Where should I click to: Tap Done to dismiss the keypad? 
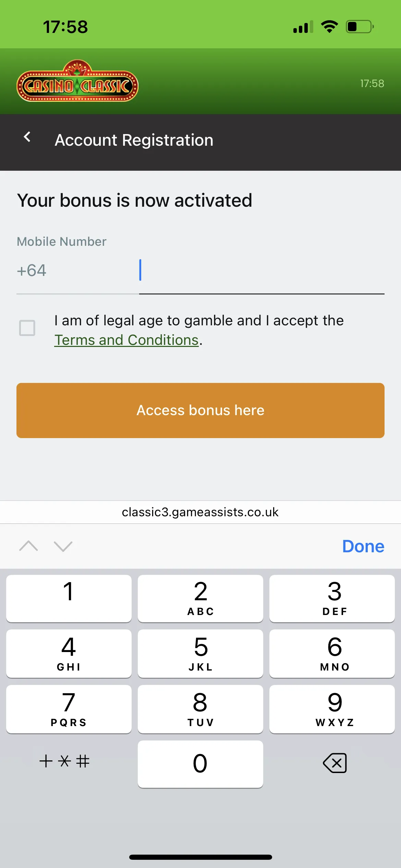[363, 546]
